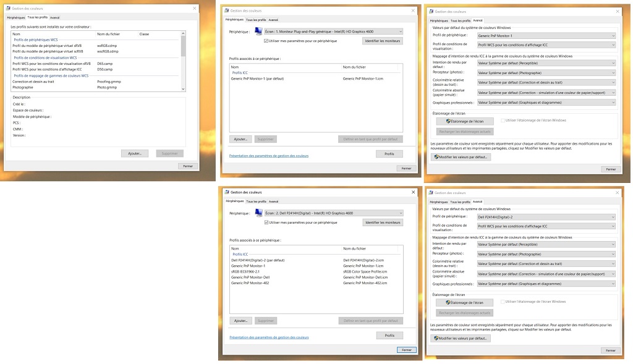Click the shield icon on Étalonnage de l'écran in the Dell P2414H window
The height and width of the screenshot is (364, 633).
(x=448, y=302)
